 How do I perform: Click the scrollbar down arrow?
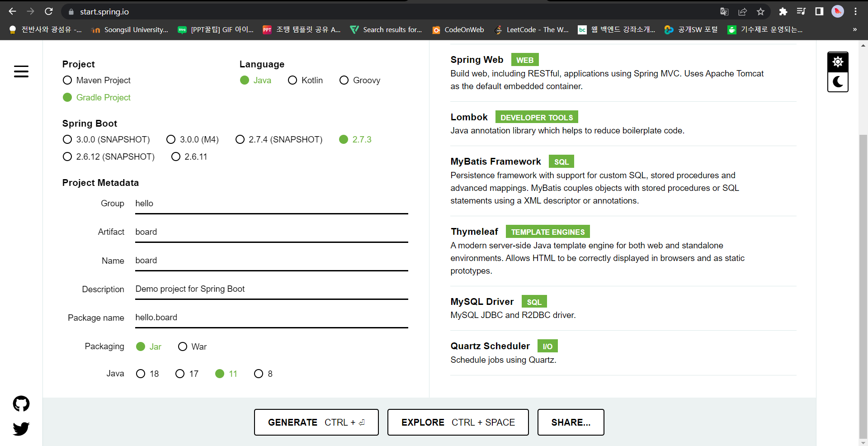tap(863, 443)
